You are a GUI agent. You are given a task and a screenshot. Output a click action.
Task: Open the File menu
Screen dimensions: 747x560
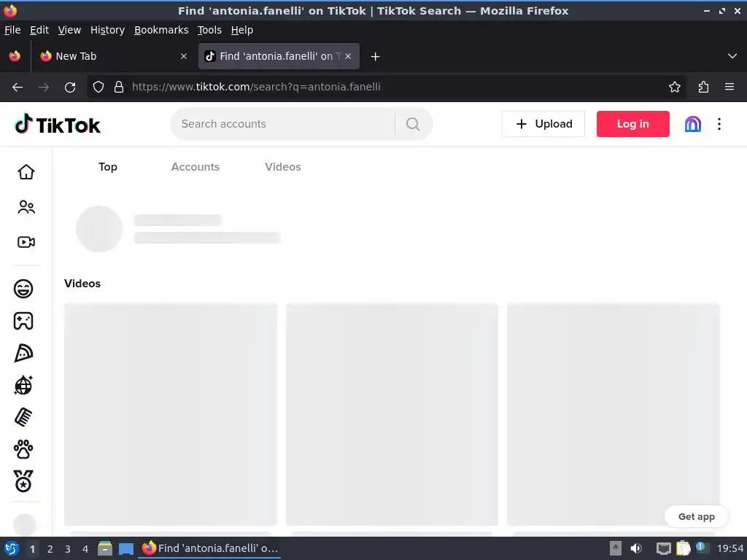point(12,30)
